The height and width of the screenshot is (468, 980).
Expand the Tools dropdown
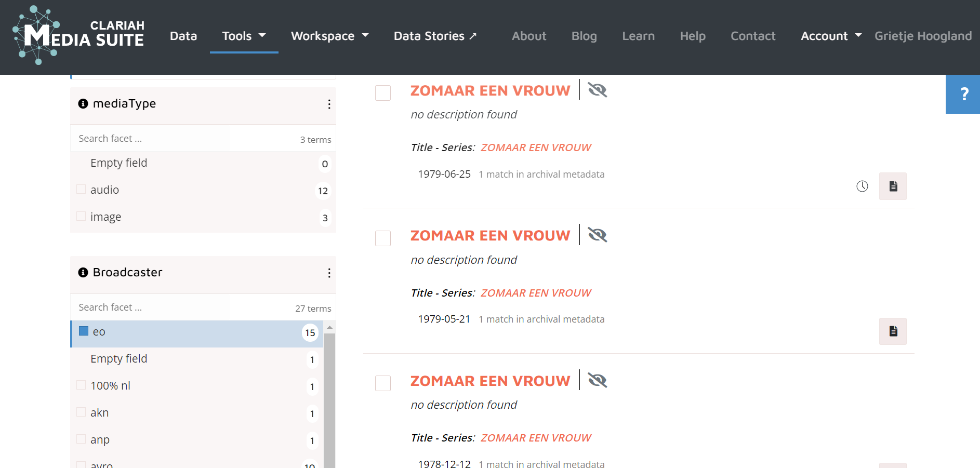(243, 36)
